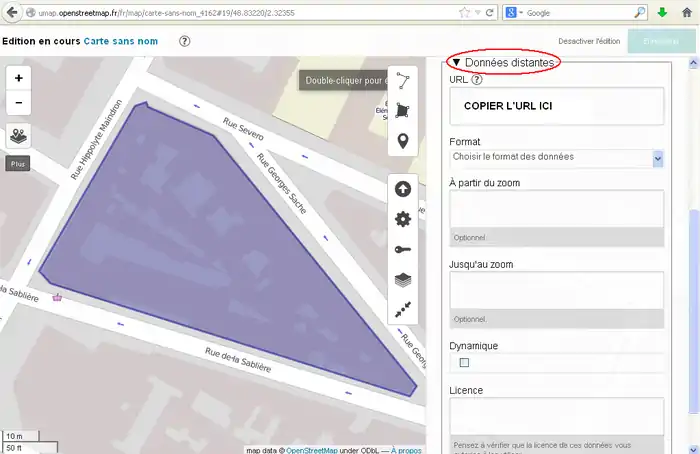Click the À partir du zoom field
700x454 pixels.
pyautogui.click(x=557, y=209)
